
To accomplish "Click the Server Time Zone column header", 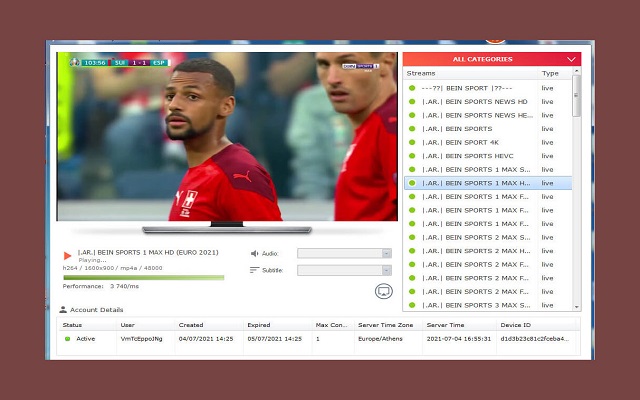I will pyautogui.click(x=388, y=325).
